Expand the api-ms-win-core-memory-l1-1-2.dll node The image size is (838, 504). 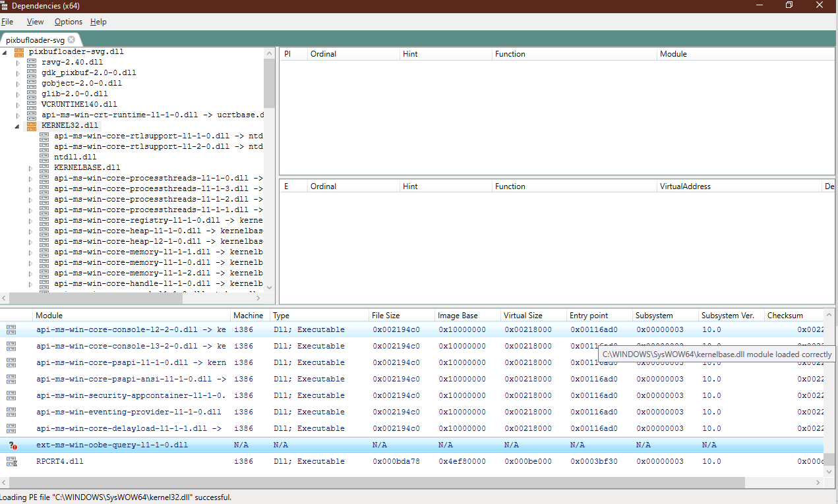click(30, 273)
